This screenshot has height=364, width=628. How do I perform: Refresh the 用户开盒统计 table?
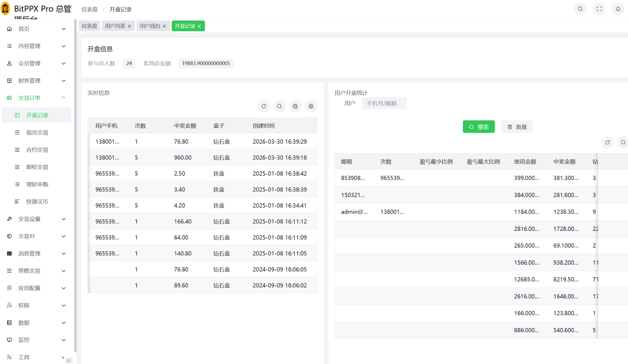coord(608,142)
